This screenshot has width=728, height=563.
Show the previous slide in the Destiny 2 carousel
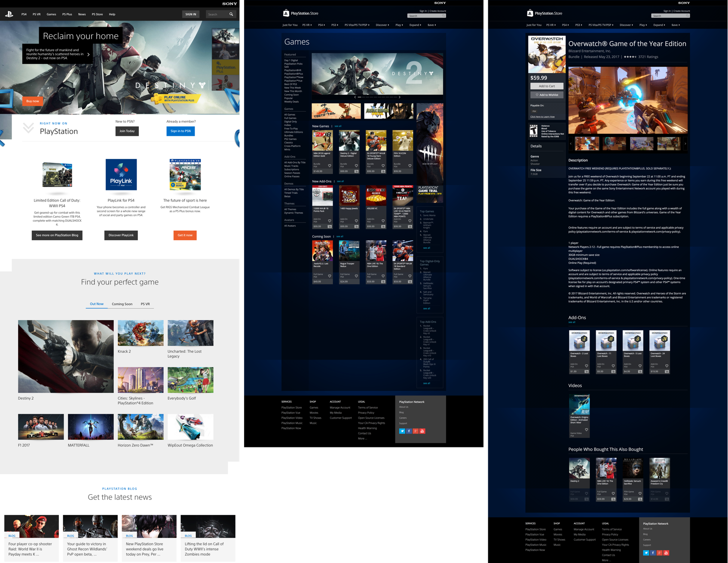point(355,97)
